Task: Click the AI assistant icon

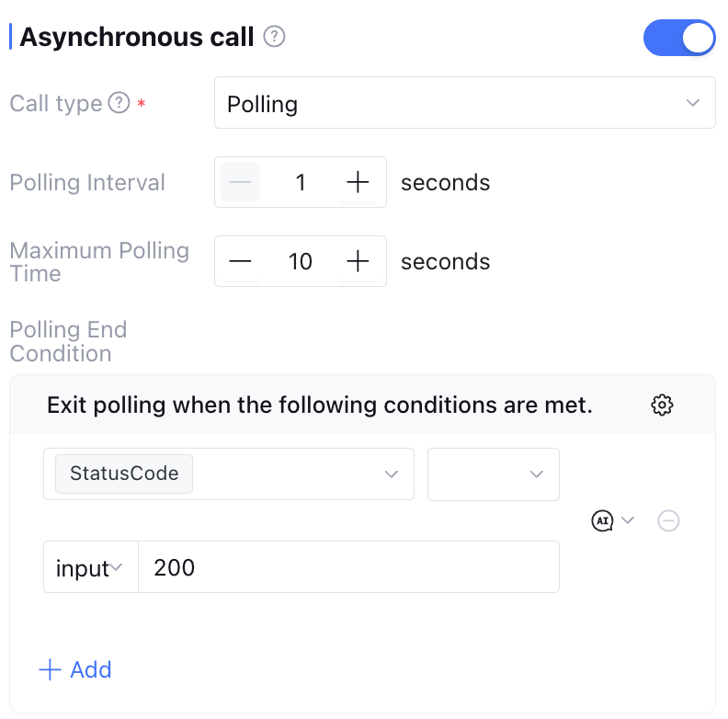Action: click(x=602, y=520)
